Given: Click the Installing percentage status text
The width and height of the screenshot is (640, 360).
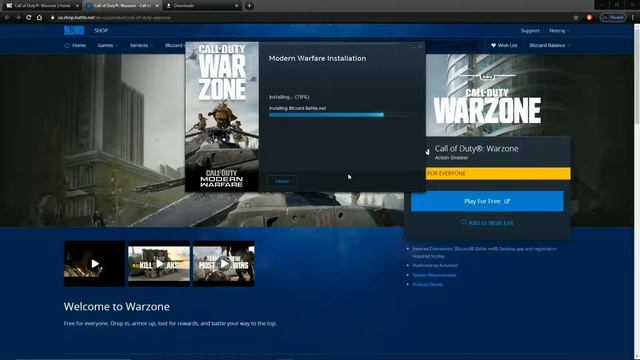Looking at the screenshot, I should coord(289,97).
